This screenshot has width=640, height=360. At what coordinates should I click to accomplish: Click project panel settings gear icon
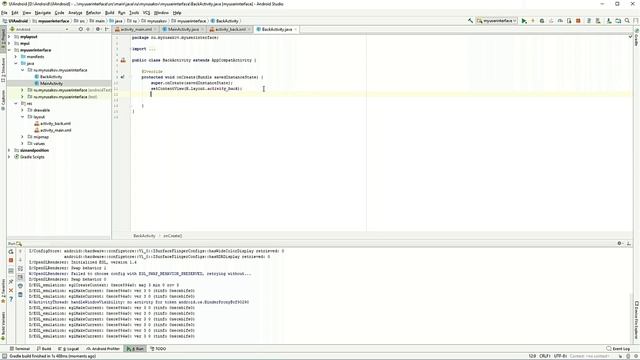98,29
